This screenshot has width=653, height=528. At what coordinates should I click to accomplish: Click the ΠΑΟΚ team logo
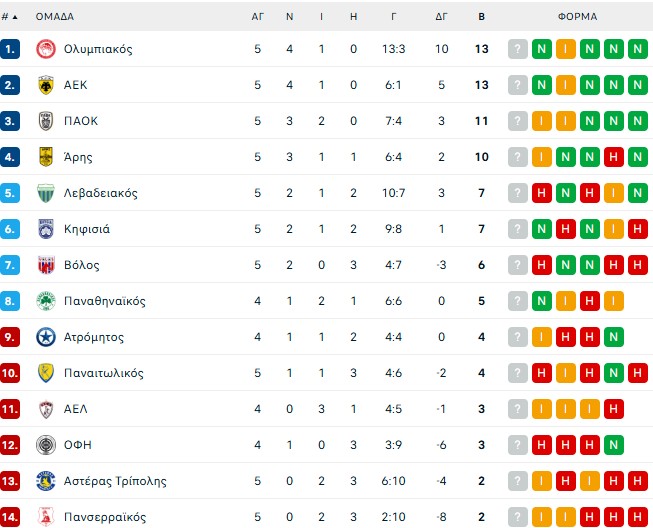click(45, 121)
